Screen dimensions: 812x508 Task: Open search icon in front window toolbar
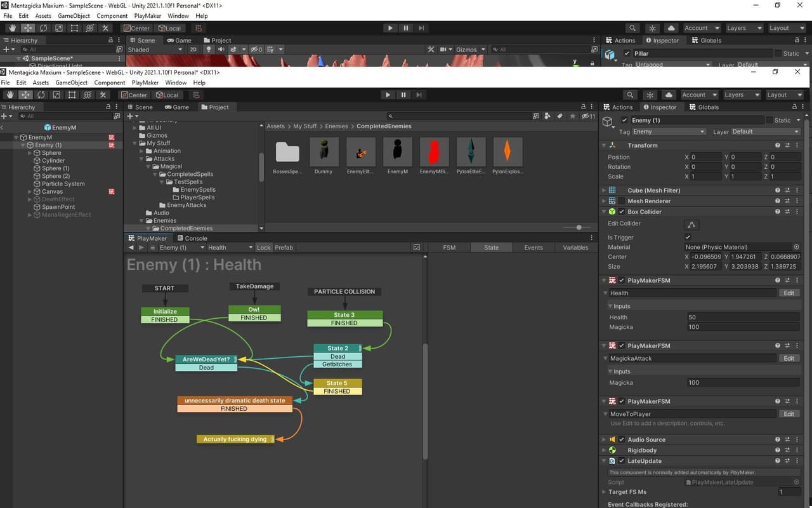pos(630,95)
